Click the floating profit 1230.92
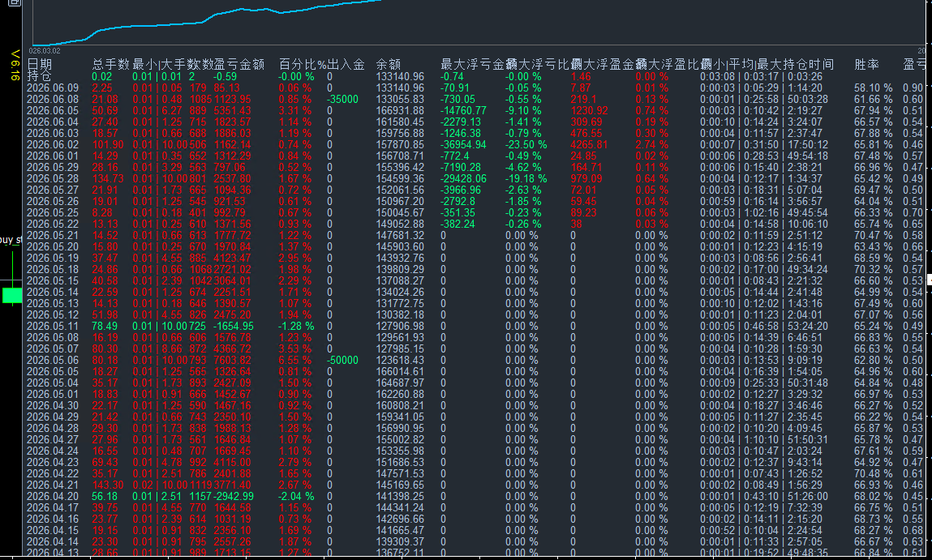Screen dimensions: 932x560 (x=589, y=110)
